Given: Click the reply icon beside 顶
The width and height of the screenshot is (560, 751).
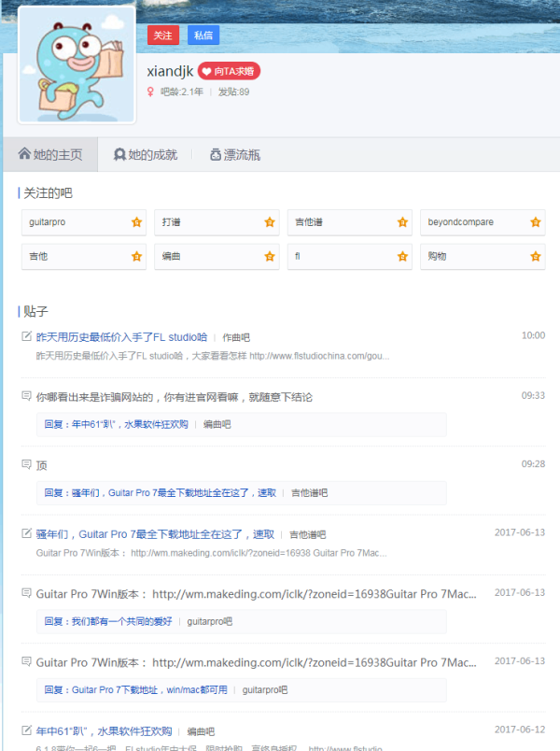Looking at the screenshot, I should point(27,464).
